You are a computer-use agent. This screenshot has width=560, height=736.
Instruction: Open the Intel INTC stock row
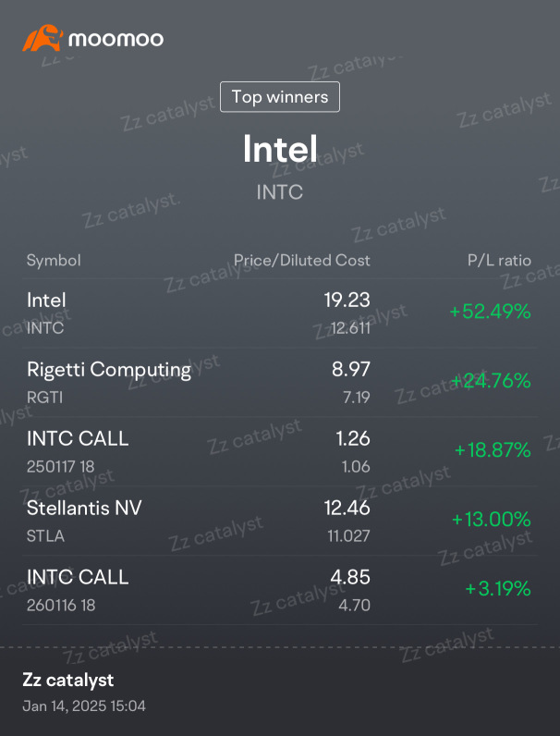point(279,313)
